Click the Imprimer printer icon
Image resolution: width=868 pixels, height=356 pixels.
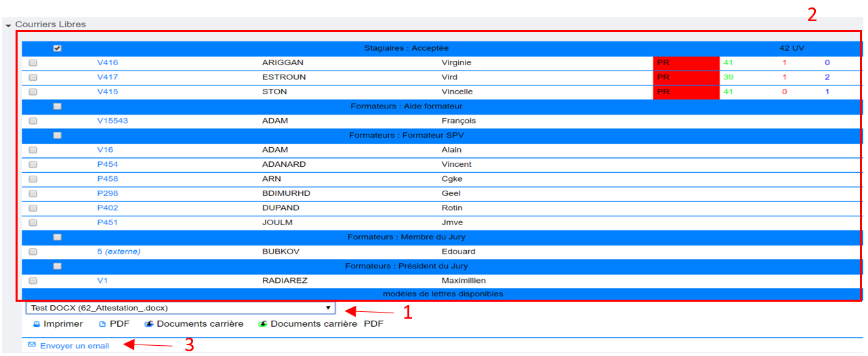37,324
